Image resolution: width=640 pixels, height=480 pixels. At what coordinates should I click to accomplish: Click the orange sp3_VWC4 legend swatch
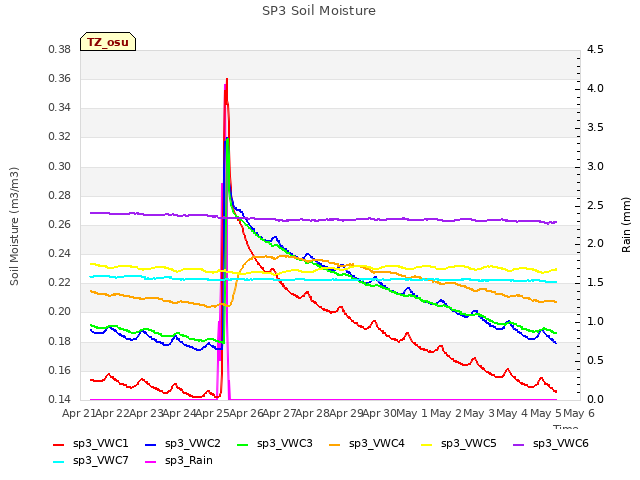[335, 444]
